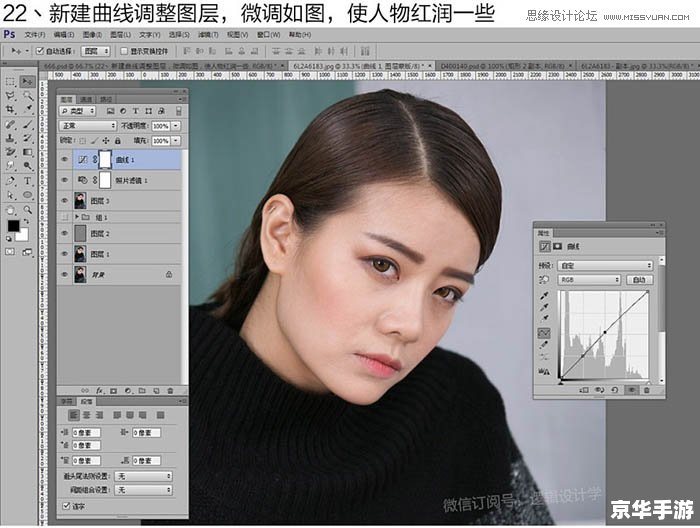Choose the draw-curve pencil icon

pos(544,345)
